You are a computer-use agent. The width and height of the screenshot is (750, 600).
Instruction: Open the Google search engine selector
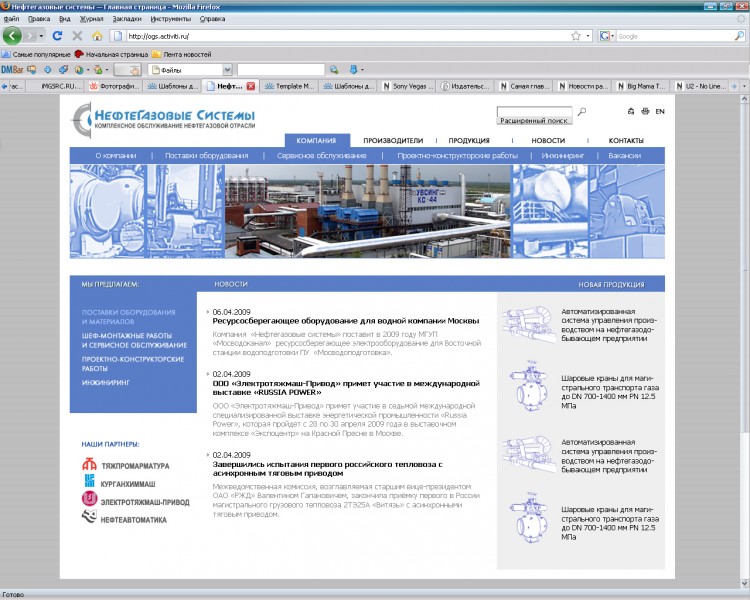(x=607, y=36)
